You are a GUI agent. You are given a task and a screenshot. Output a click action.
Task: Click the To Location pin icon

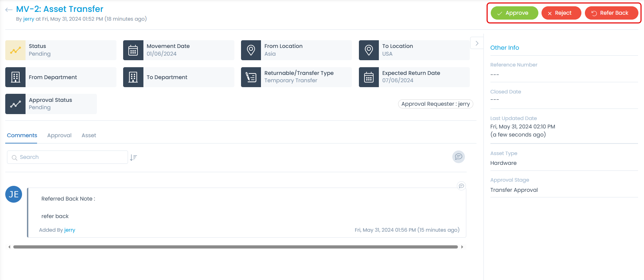(x=369, y=50)
